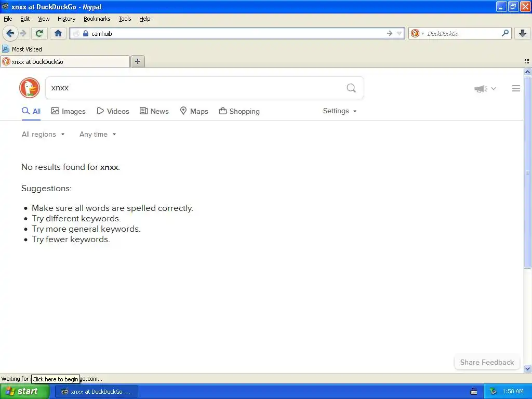The image size is (532, 399).
Task: Expand the Settings dropdown
Action: point(340,111)
